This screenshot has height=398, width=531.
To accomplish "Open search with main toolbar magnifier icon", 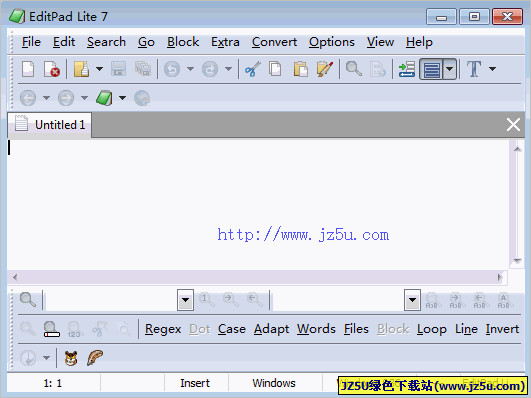I will (354, 69).
